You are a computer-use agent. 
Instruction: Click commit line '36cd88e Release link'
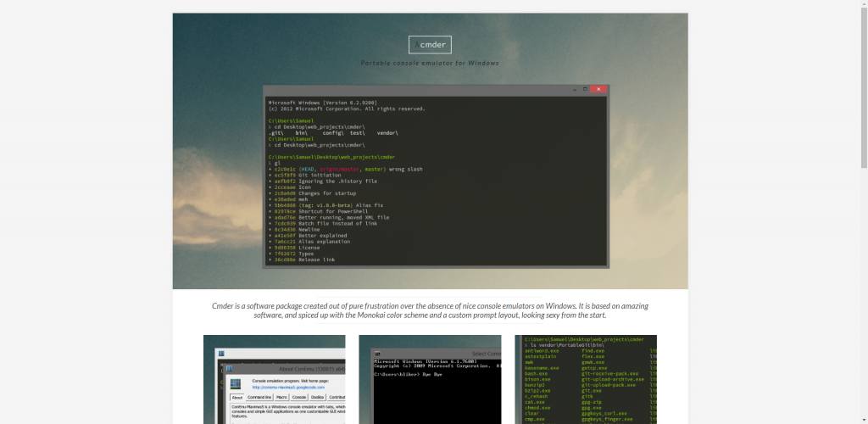click(302, 259)
